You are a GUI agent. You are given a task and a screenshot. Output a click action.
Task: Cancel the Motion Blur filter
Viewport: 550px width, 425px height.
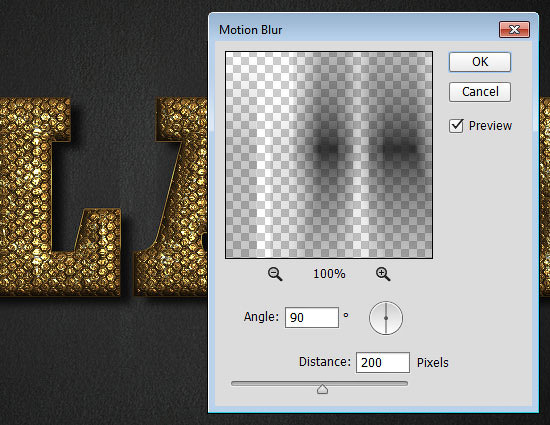coord(480,92)
